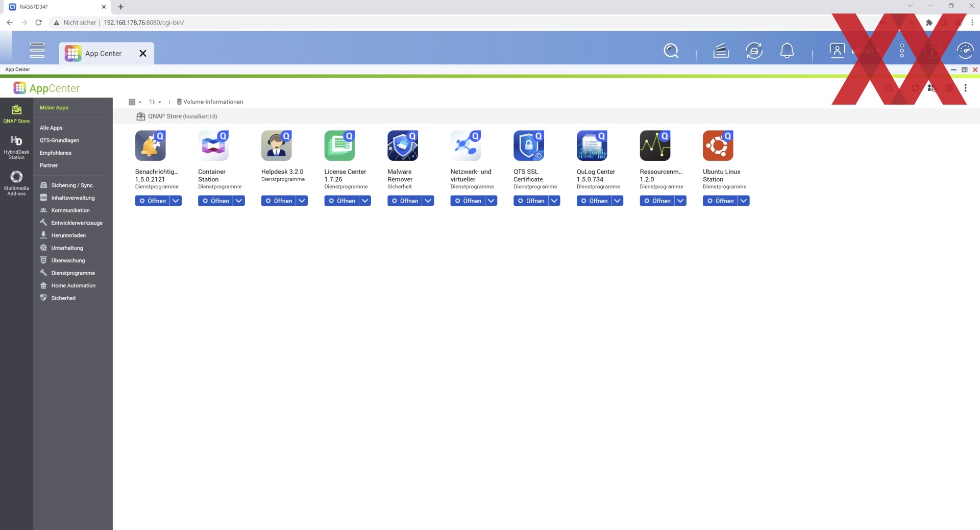Expand dropdown arrow next to Netzwerk- und virtueller Öffnen
Image resolution: width=980 pixels, height=530 pixels.
(492, 201)
